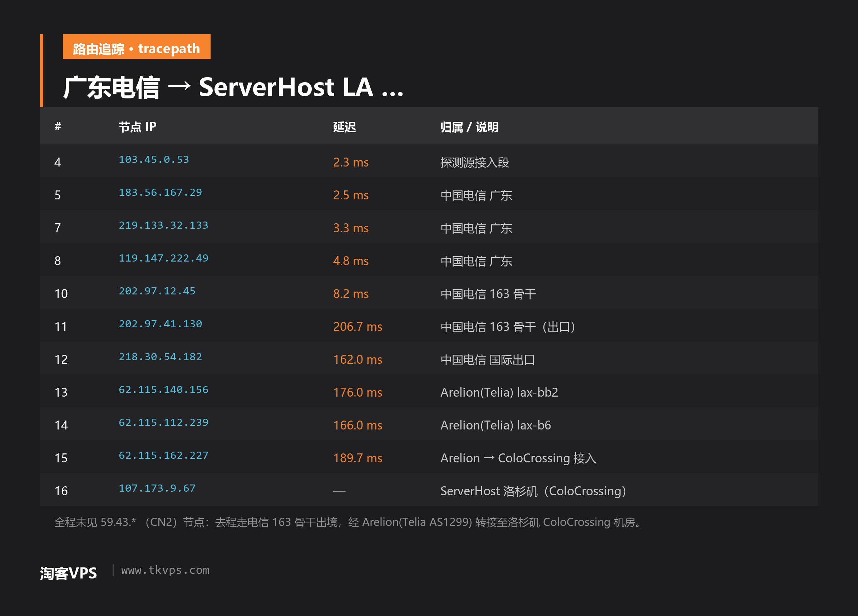Click the 归属 / 说明 column header
Viewport: 858px width, 616px height.
(469, 127)
